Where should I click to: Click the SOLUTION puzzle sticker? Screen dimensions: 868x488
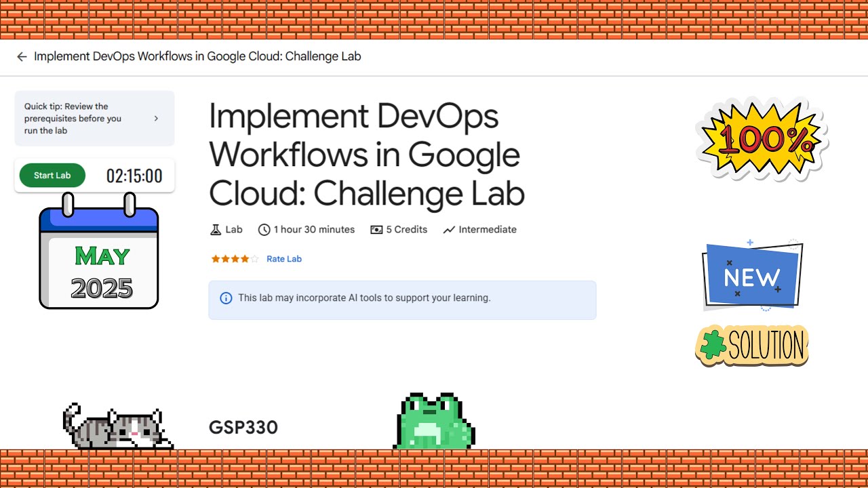(x=752, y=346)
